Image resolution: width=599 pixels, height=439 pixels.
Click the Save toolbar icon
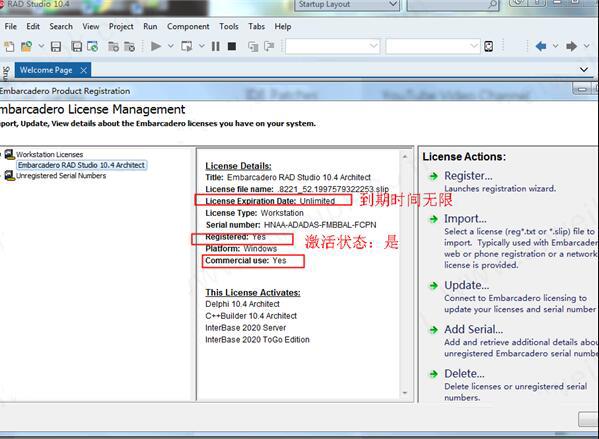point(56,47)
